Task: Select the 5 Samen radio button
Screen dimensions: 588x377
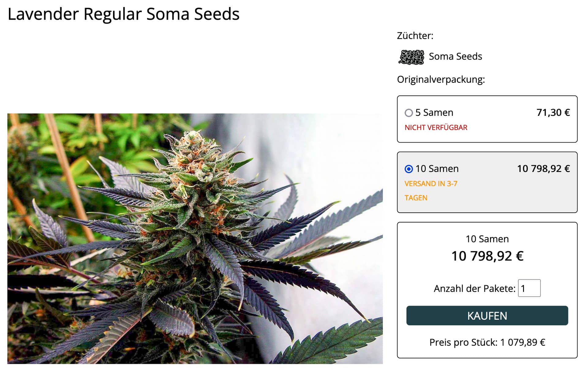Action: coord(409,113)
